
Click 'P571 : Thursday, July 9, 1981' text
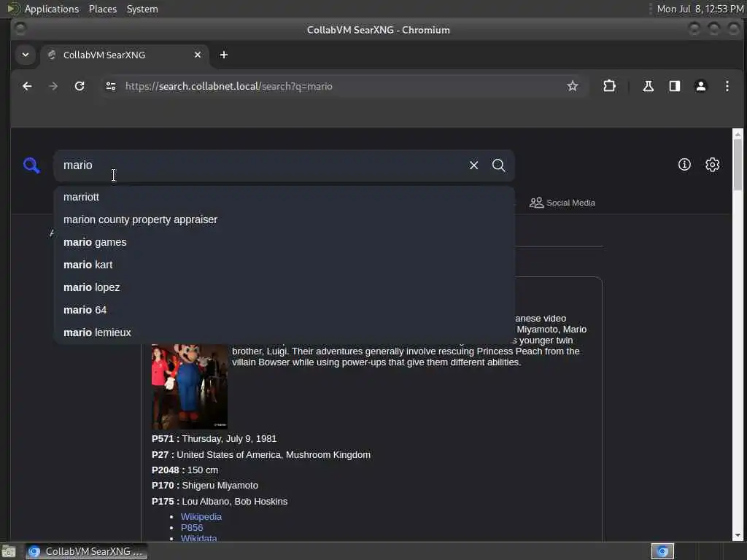pos(214,438)
